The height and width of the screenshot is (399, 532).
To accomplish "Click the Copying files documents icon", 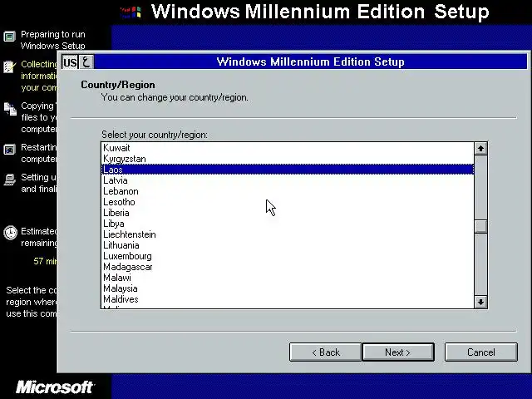I will pyautogui.click(x=10, y=109).
